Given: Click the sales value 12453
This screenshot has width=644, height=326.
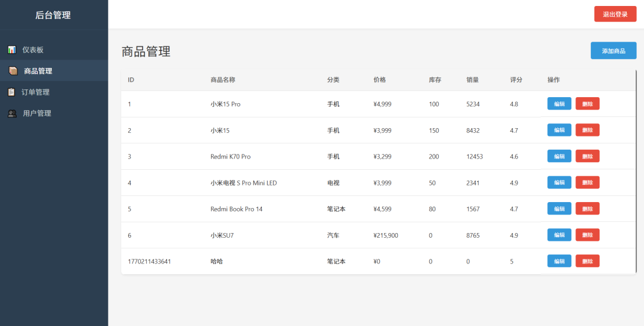Looking at the screenshot, I should pyautogui.click(x=475, y=156).
